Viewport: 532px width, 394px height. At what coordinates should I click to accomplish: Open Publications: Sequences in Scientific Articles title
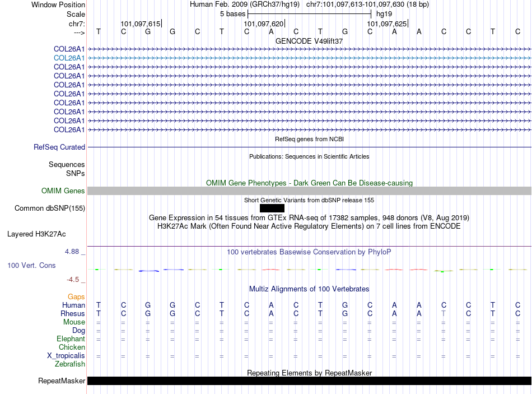click(309, 156)
